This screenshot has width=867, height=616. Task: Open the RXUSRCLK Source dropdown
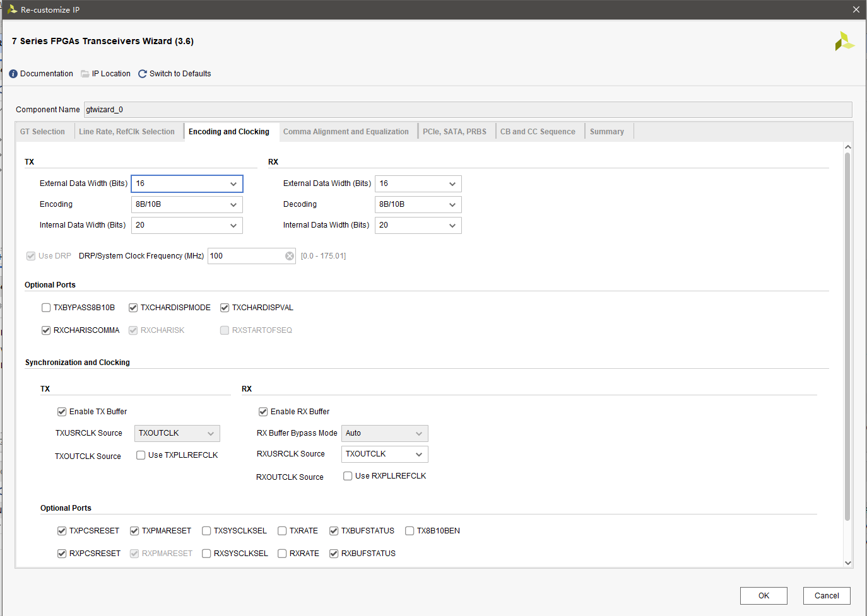(385, 454)
